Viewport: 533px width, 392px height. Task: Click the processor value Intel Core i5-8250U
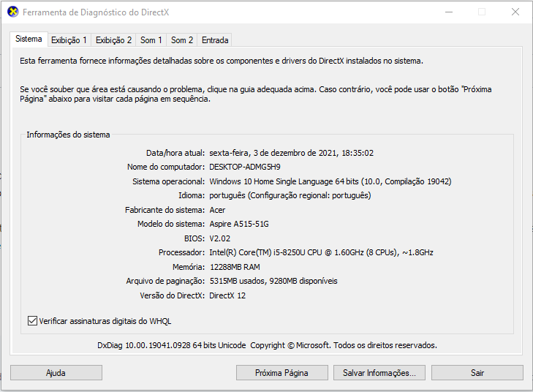[x=321, y=252]
